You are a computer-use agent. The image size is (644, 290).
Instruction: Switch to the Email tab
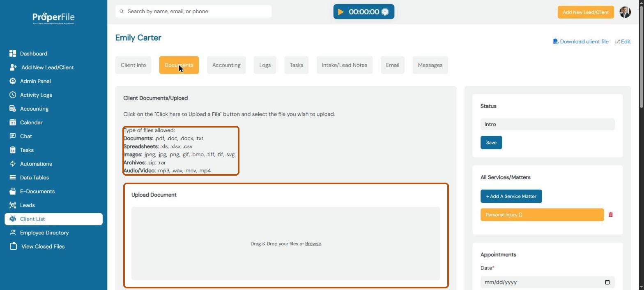tap(393, 65)
